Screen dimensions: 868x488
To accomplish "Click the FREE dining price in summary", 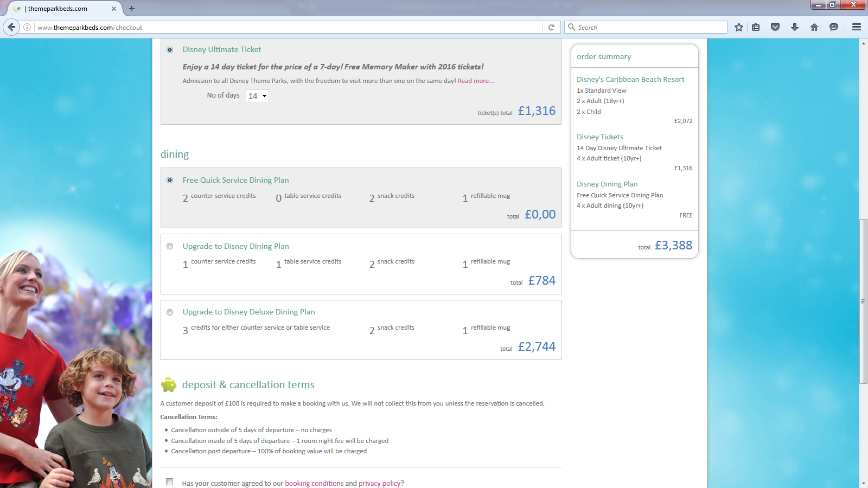I will click(x=686, y=215).
